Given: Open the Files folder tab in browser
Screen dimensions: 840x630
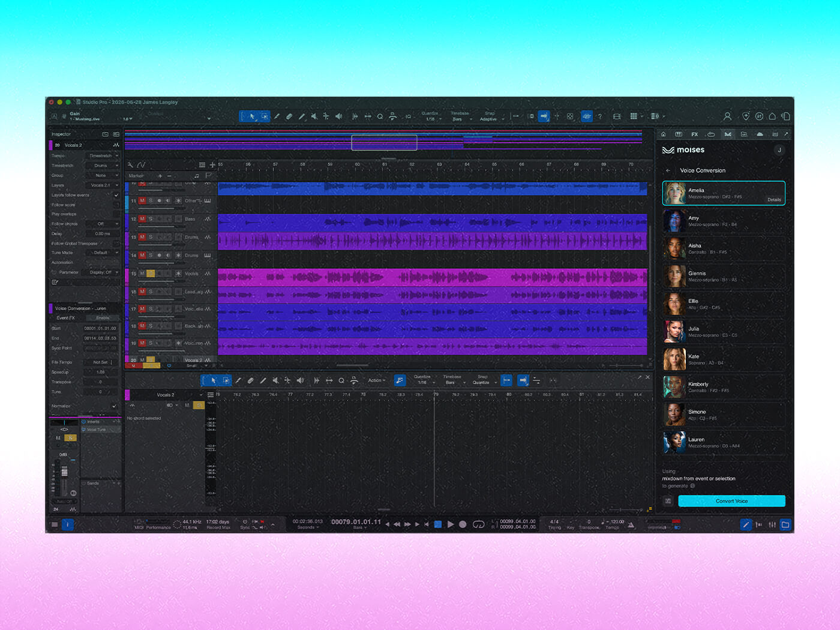Looking at the screenshot, I should [744, 134].
